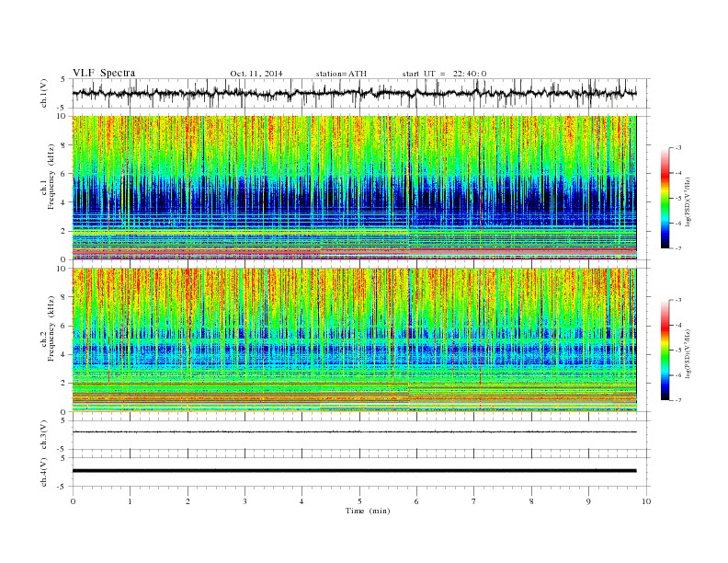This screenshot has width=728, height=563.
Task: Click tick label "7" on the Time axis
Action: pyautogui.click(x=474, y=501)
